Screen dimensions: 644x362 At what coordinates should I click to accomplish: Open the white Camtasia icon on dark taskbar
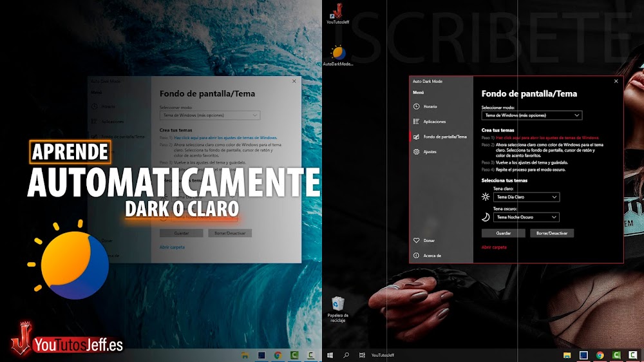[633, 355]
